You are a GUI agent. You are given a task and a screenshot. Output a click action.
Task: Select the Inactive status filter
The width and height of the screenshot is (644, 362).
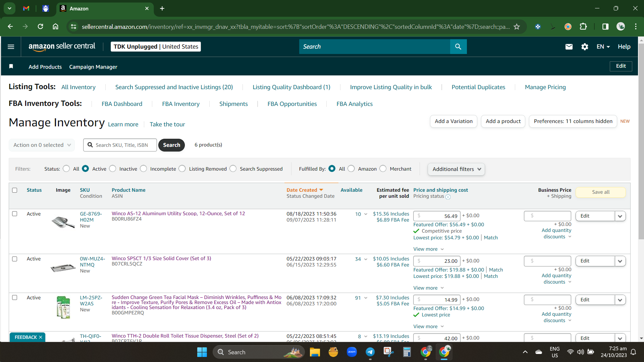pyautogui.click(x=113, y=169)
